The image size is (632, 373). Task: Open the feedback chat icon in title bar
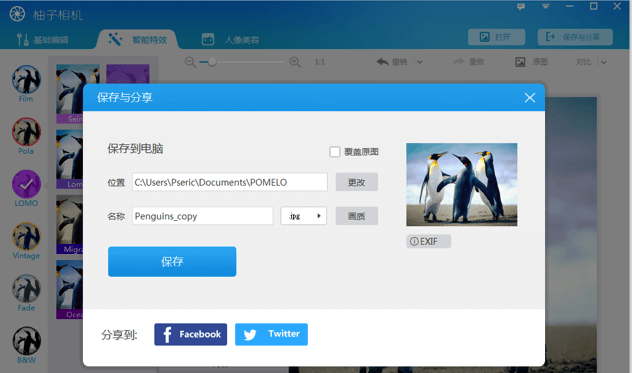[x=521, y=6]
